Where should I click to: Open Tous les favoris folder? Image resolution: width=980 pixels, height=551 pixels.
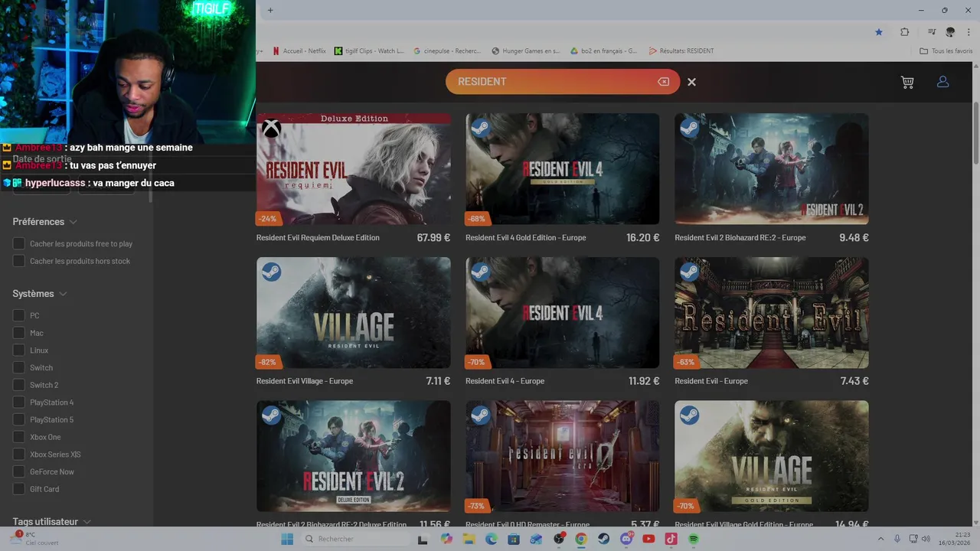click(946, 51)
